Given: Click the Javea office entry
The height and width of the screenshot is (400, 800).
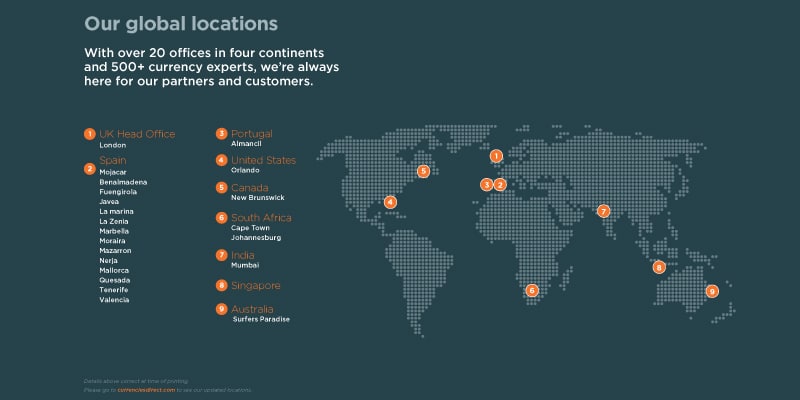Looking at the screenshot, I should (109, 202).
